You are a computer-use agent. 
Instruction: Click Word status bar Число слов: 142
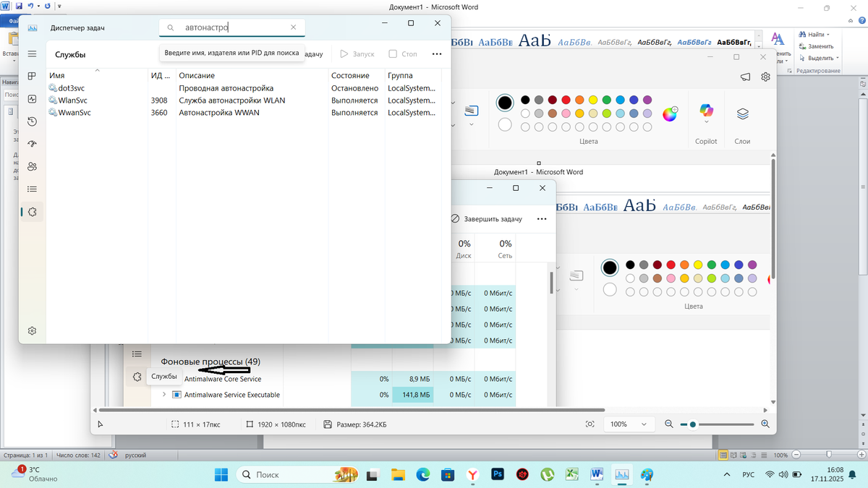[78, 455]
